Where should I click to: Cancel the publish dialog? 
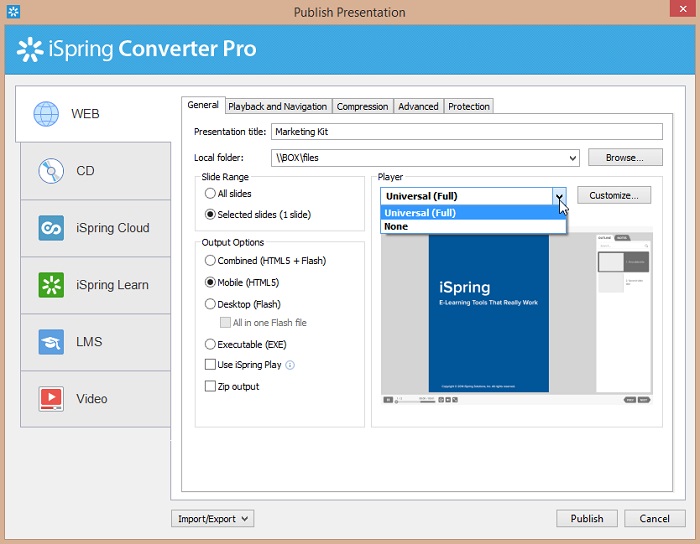coord(654,519)
